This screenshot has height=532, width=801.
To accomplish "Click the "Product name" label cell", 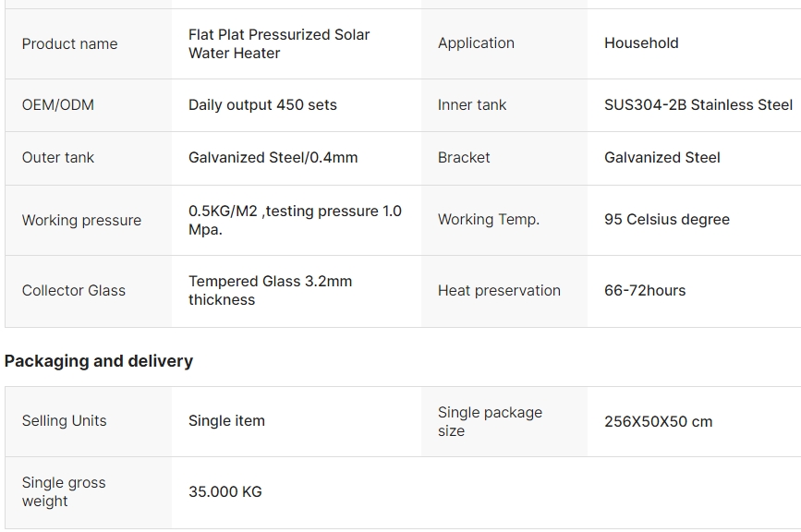I will (x=70, y=44).
